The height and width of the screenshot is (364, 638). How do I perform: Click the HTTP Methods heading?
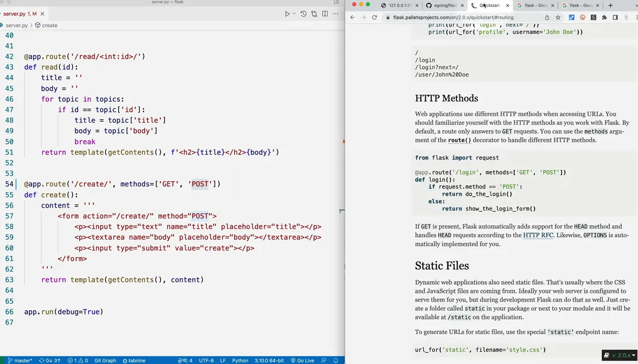click(x=446, y=98)
